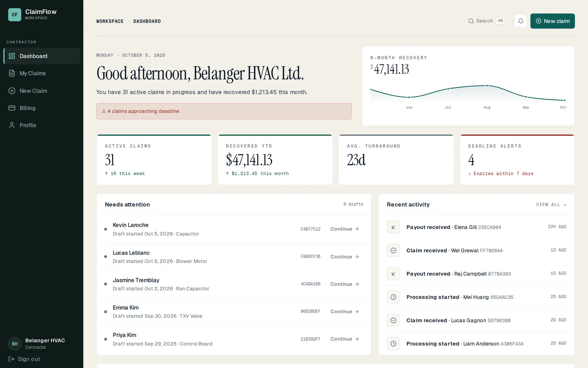Click check icon beside Lucas Gagnon activity

coord(393,320)
